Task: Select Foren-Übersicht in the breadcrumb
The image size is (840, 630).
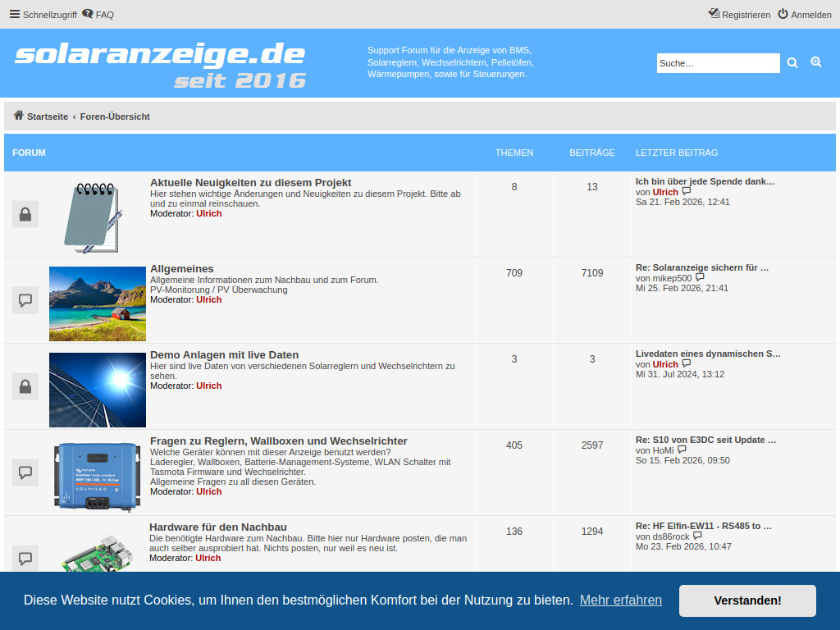Action: click(115, 116)
